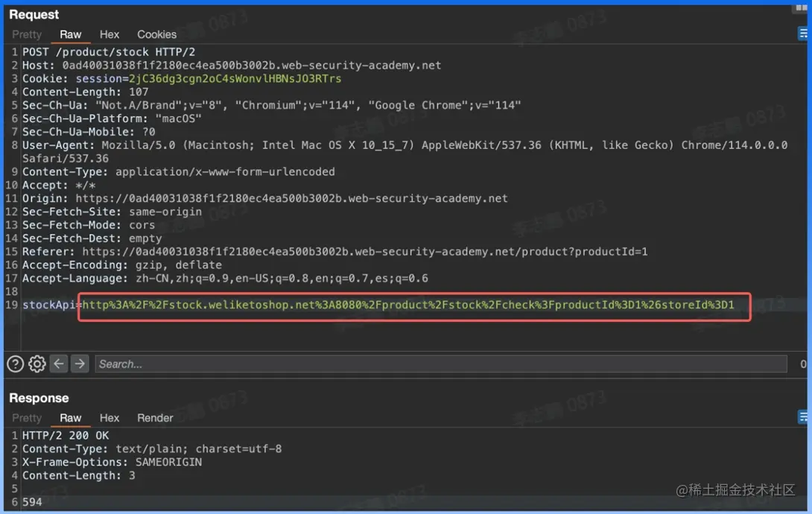Open the Response Hex tab
The width and height of the screenshot is (812, 514).
[x=110, y=418]
